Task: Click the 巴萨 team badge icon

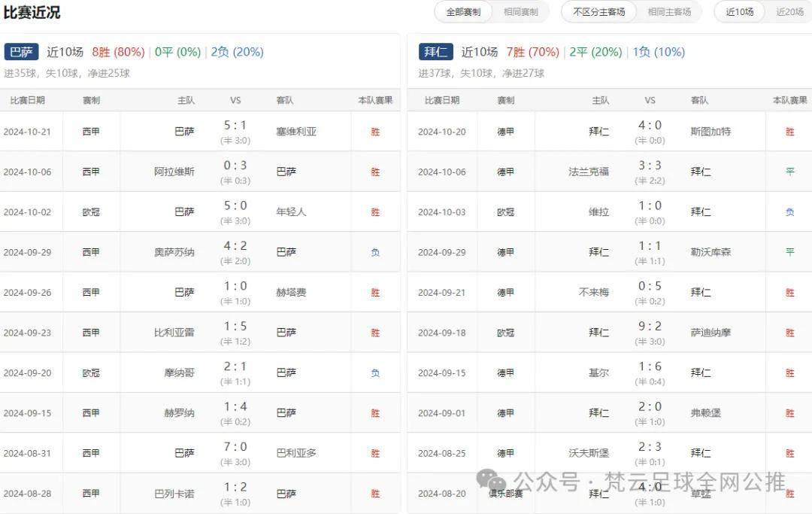Action: (x=20, y=52)
